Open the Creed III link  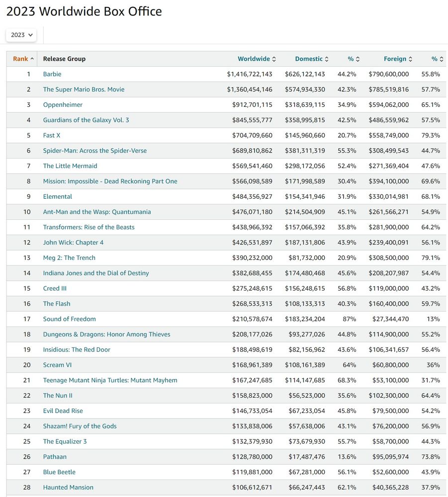(55, 288)
